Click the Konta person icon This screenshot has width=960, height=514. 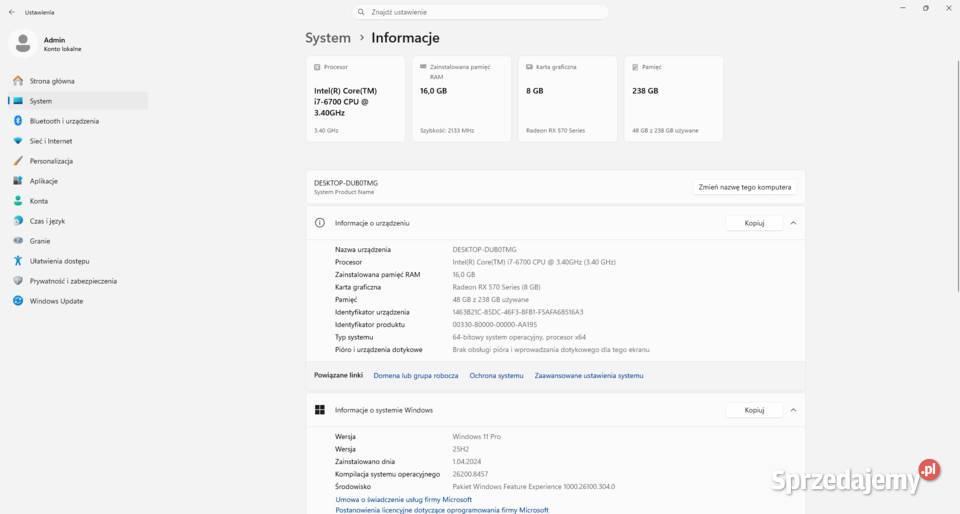tap(18, 201)
